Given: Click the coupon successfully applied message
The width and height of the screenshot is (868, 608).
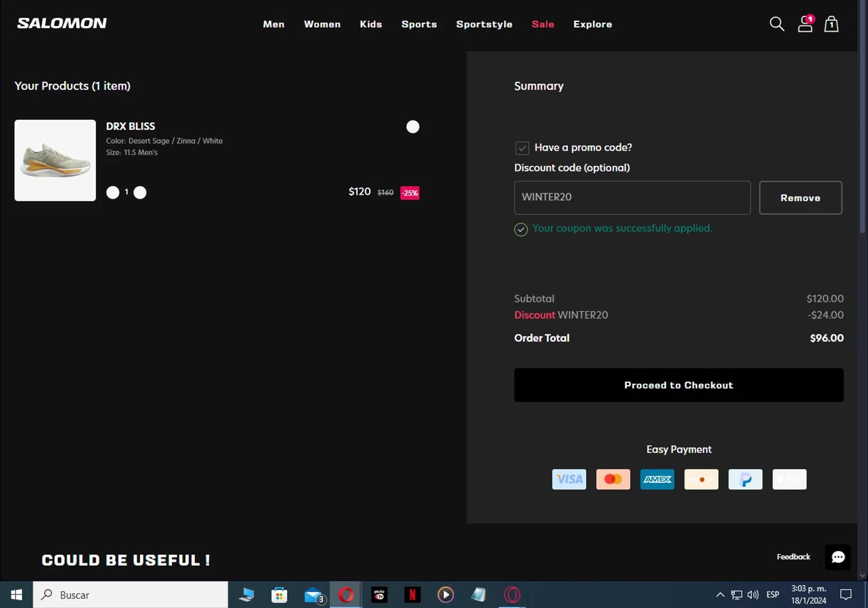Looking at the screenshot, I should [622, 228].
